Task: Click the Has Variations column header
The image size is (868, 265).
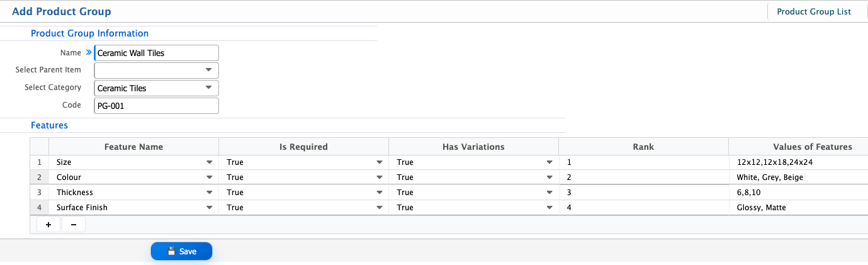Action: tap(473, 147)
